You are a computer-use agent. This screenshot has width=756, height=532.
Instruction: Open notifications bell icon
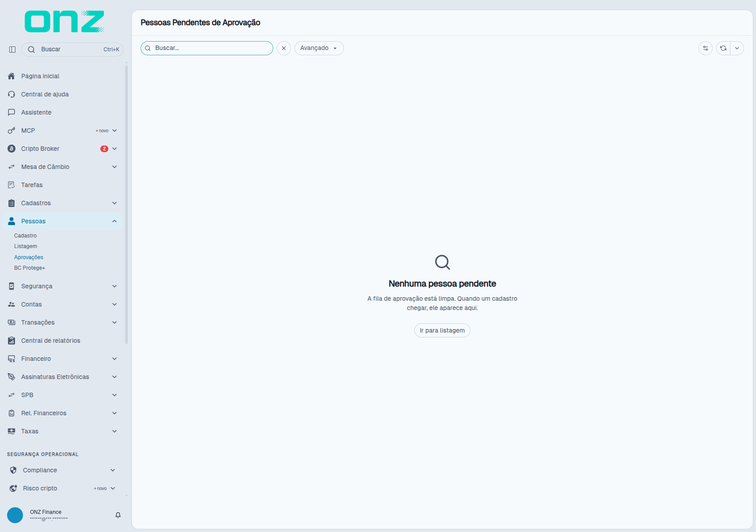pos(118,515)
